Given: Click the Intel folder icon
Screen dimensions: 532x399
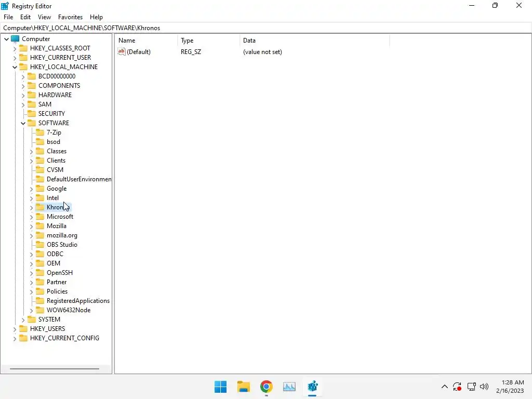Looking at the screenshot, I should point(40,197).
